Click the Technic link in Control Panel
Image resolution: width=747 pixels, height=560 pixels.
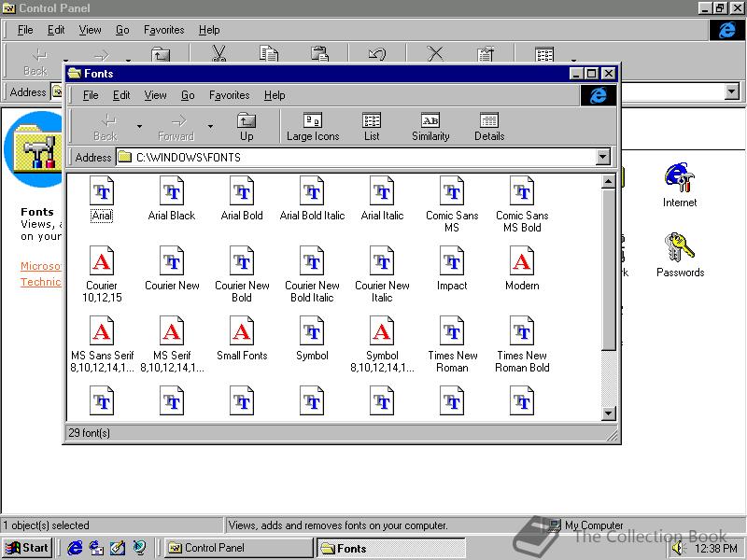[x=41, y=282]
